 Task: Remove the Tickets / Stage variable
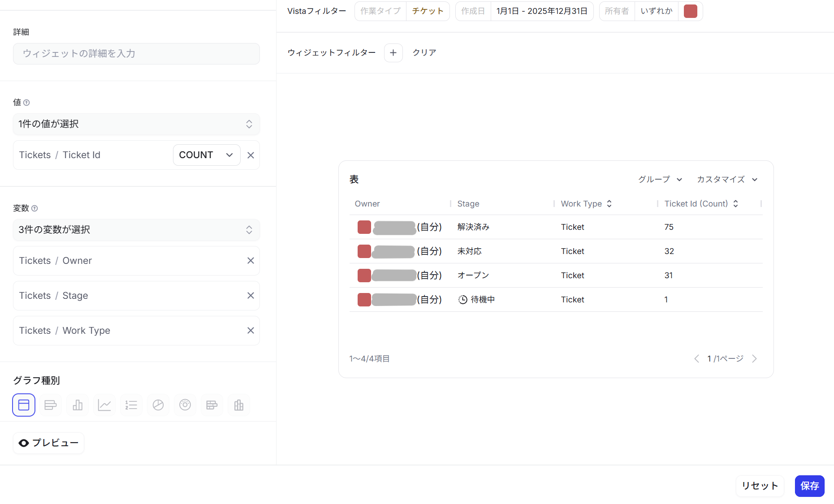tap(251, 295)
